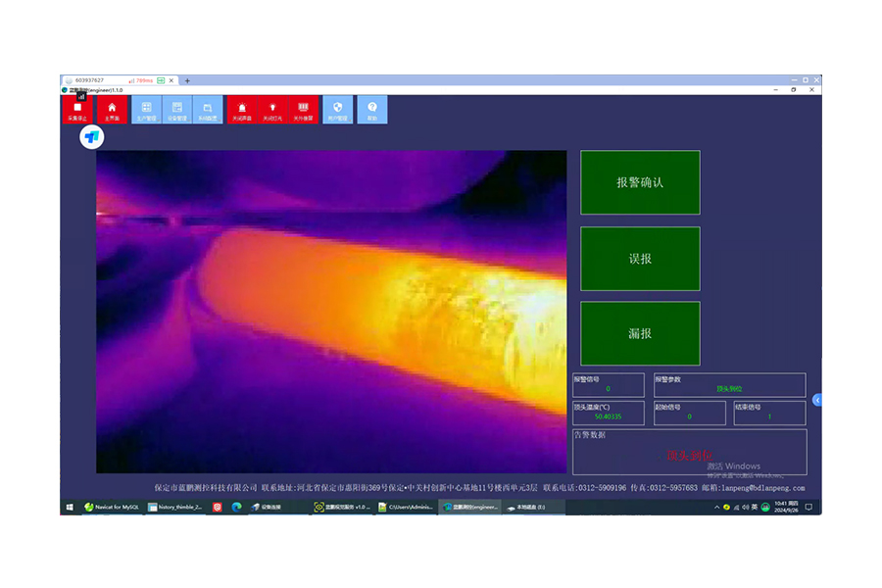Click the 采集停止 stop acquisition icon

coord(77,110)
